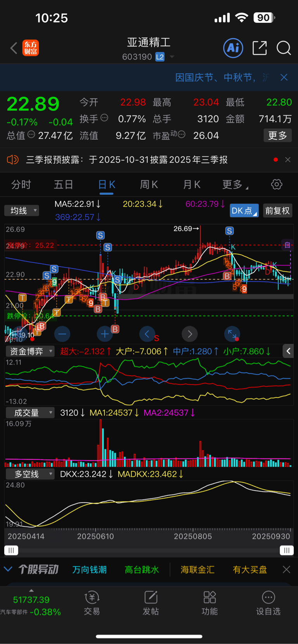Move chart right with right arrow button

tap(190, 334)
